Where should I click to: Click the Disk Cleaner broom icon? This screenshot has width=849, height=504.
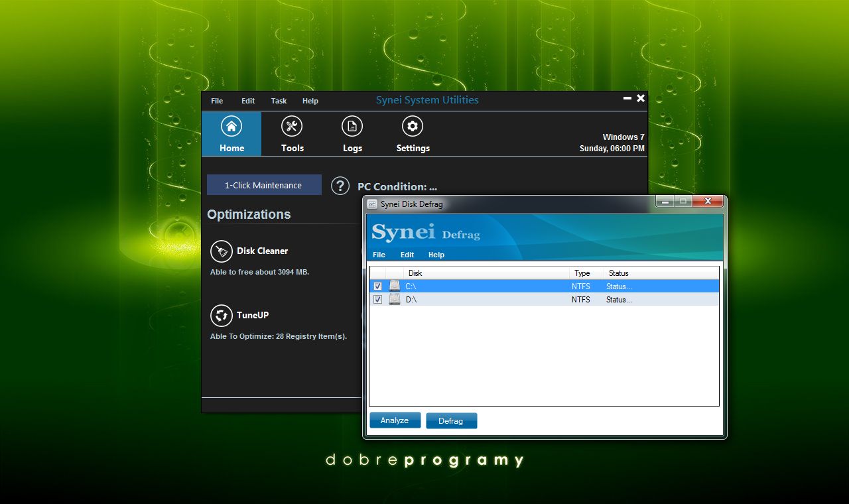click(x=222, y=251)
